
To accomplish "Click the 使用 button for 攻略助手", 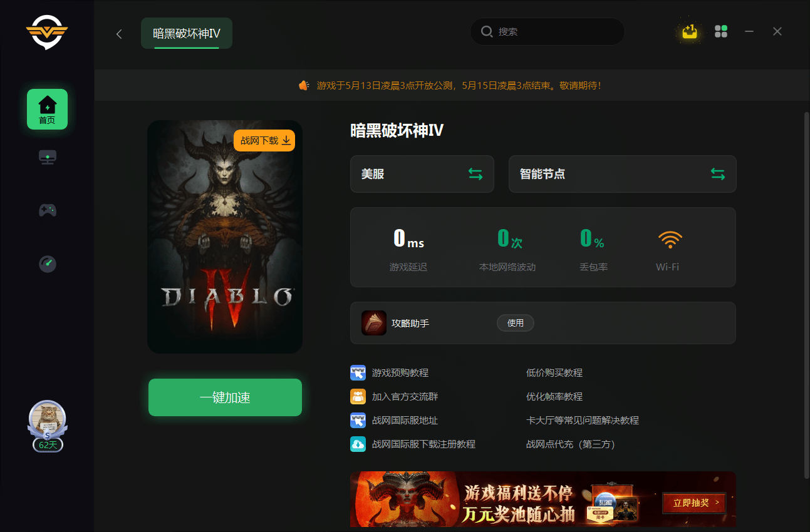I will 516,323.
